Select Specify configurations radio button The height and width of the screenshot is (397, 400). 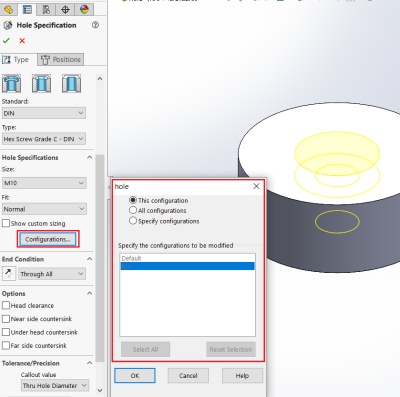pos(133,221)
